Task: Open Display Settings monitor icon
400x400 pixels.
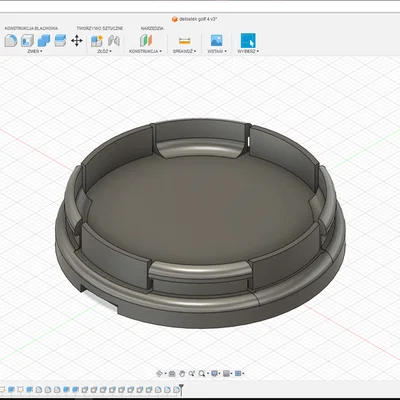Action: 214,373
